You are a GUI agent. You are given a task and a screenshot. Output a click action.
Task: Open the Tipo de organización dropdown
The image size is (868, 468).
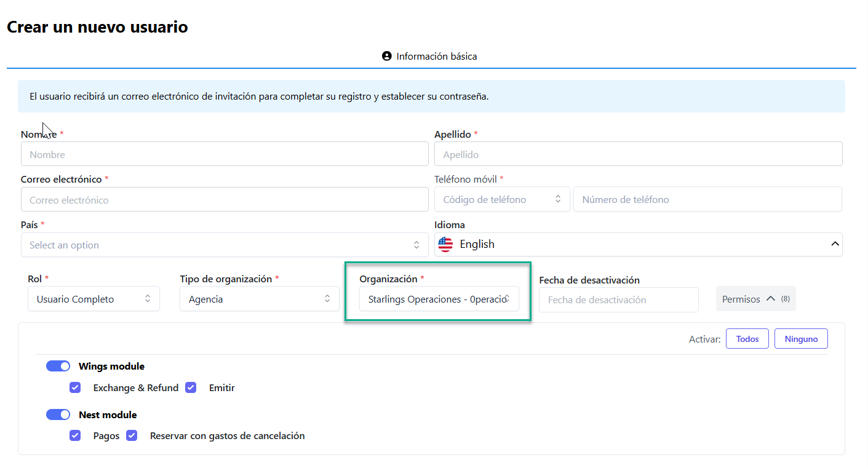coord(259,299)
